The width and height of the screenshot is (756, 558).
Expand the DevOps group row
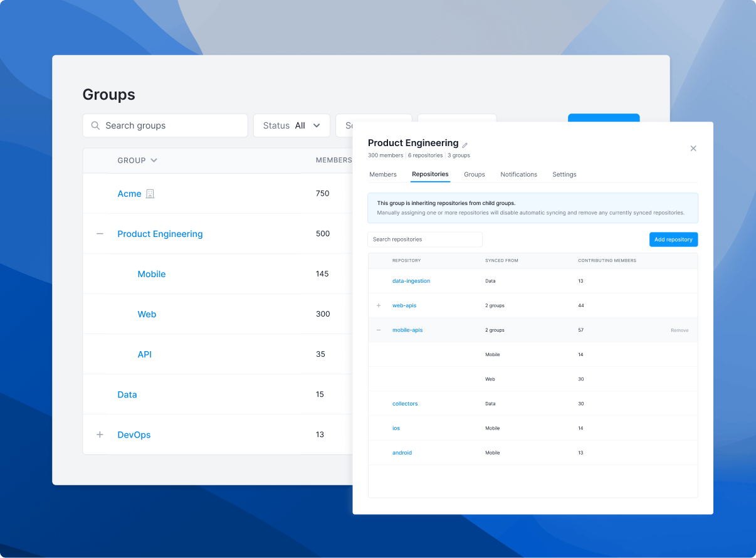pyautogui.click(x=100, y=434)
